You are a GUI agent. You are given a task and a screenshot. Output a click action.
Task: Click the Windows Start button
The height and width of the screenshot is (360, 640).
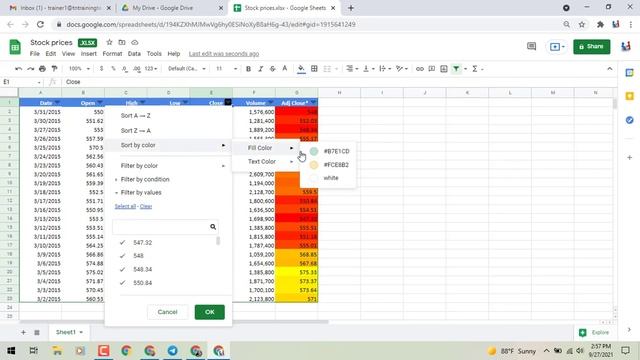click(11, 351)
